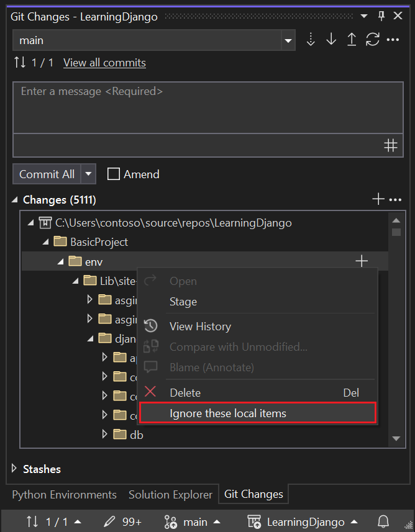Select the BasicProject folder row
Image resolution: width=415 pixels, height=532 pixels.
point(205,242)
